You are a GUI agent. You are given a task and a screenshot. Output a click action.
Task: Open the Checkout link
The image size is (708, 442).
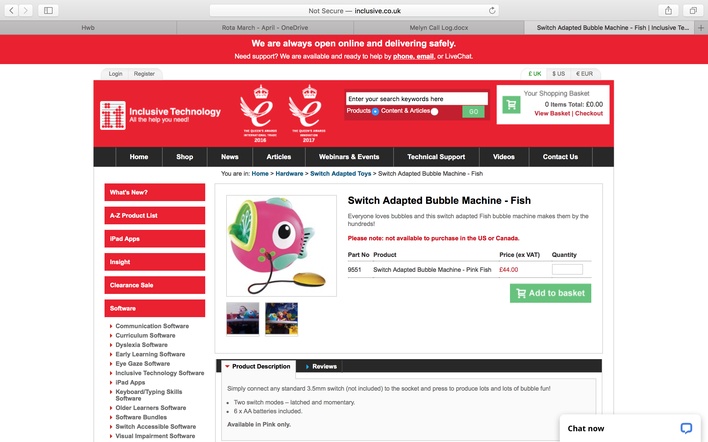(589, 113)
